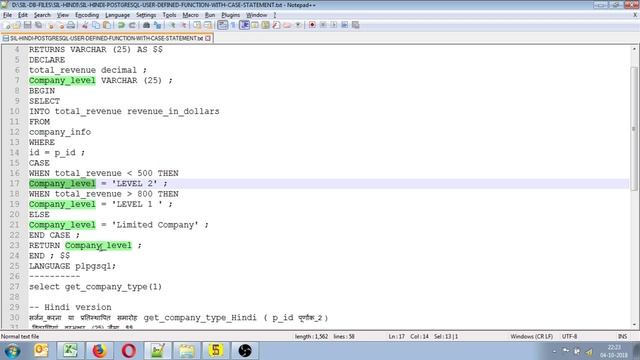The height and width of the screenshot is (360, 640).
Task: Toggle the Indent Guide toolbar icon
Action: coord(244,25)
